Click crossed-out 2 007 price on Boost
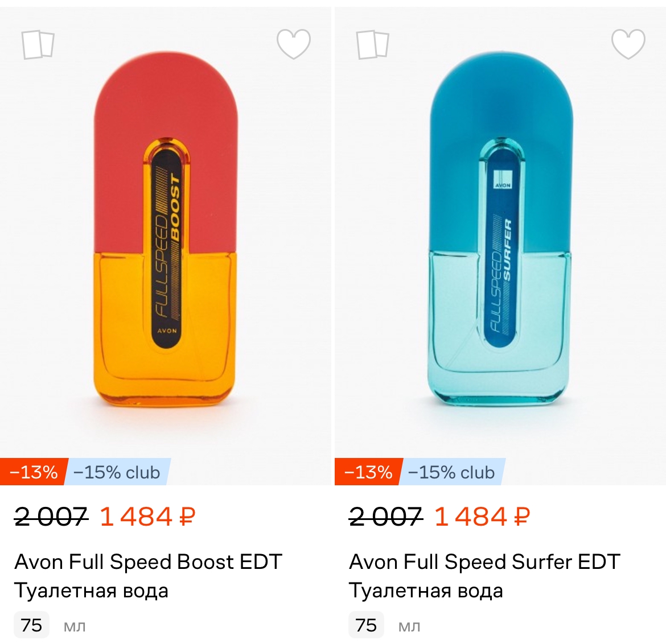Screen dimensions: 666x644 51,517
